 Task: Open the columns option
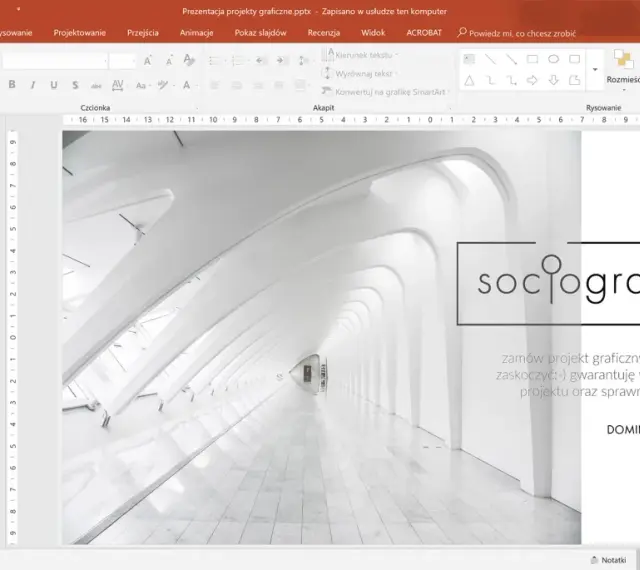(x=301, y=85)
